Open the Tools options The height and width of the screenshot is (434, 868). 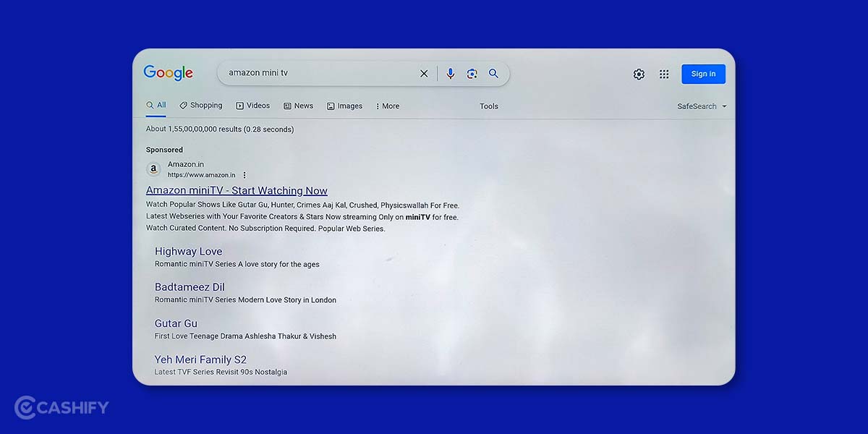(x=489, y=106)
